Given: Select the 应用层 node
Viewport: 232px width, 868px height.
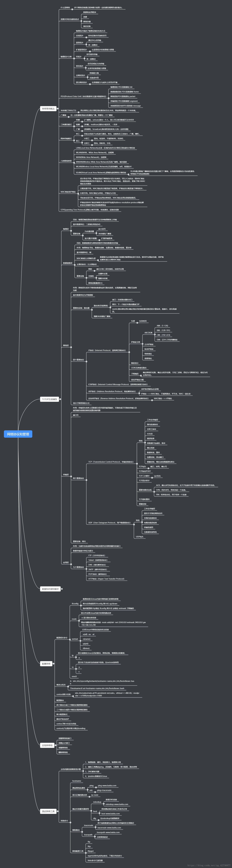Looking at the screenshot, I should pyautogui.click(x=66, y=562).
